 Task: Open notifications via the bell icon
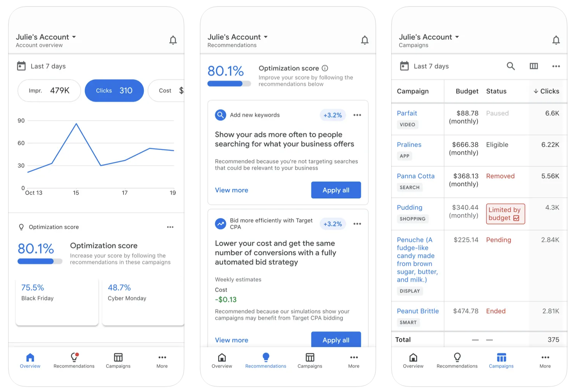(173, 40)
